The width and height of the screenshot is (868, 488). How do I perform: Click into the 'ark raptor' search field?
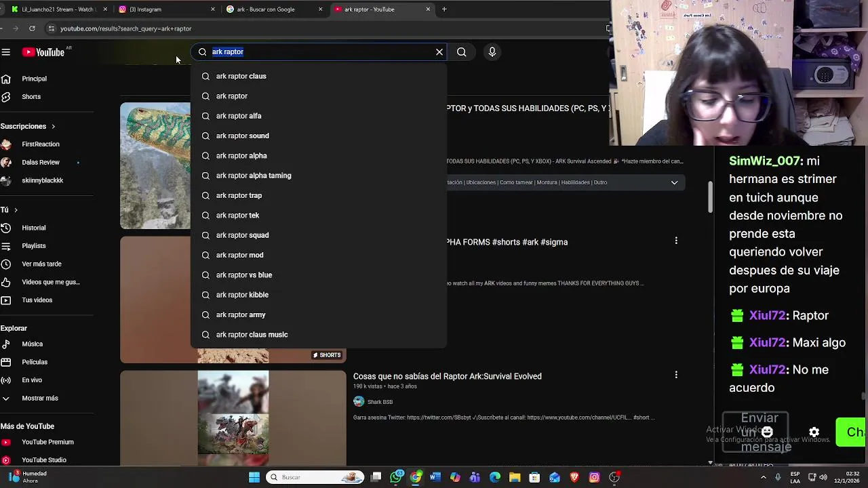coord(319,52)
